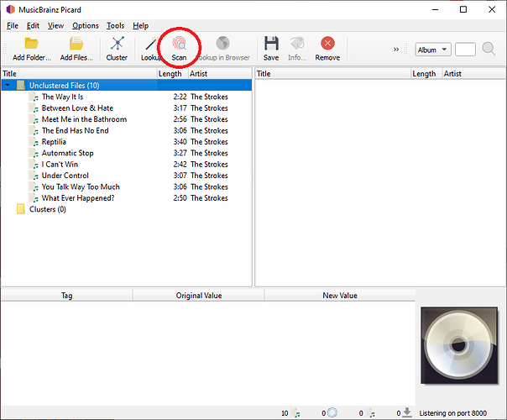Collapse the Unclustered Files tree node
This screenshot has width=507, height=420.
(x=8, y=85)
